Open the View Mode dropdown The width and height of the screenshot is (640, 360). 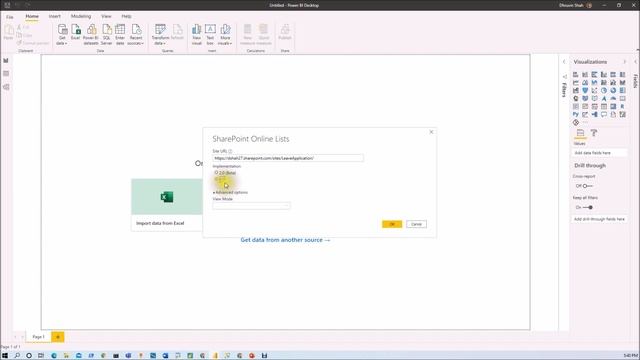point(251,206)
